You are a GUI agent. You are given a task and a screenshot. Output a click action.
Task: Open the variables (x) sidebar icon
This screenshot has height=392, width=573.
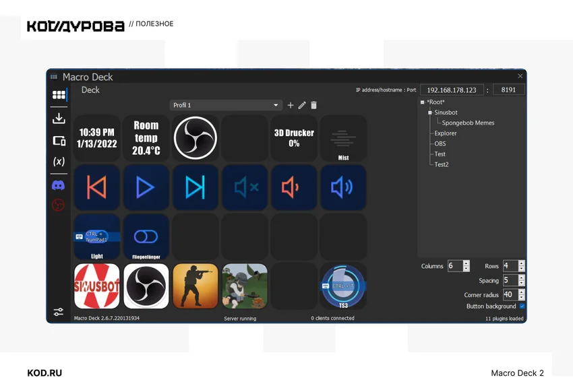coord(59,162)
